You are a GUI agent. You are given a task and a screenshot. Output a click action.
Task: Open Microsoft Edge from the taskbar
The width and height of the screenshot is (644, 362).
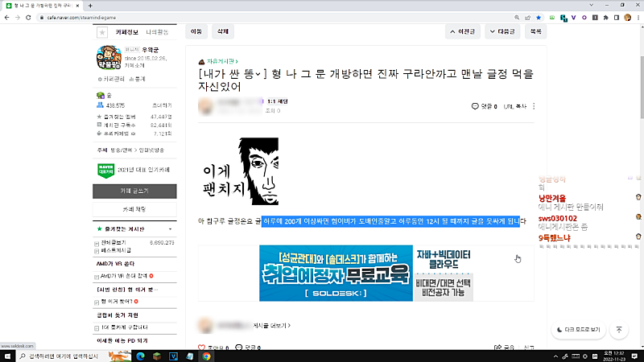(140, 356)
